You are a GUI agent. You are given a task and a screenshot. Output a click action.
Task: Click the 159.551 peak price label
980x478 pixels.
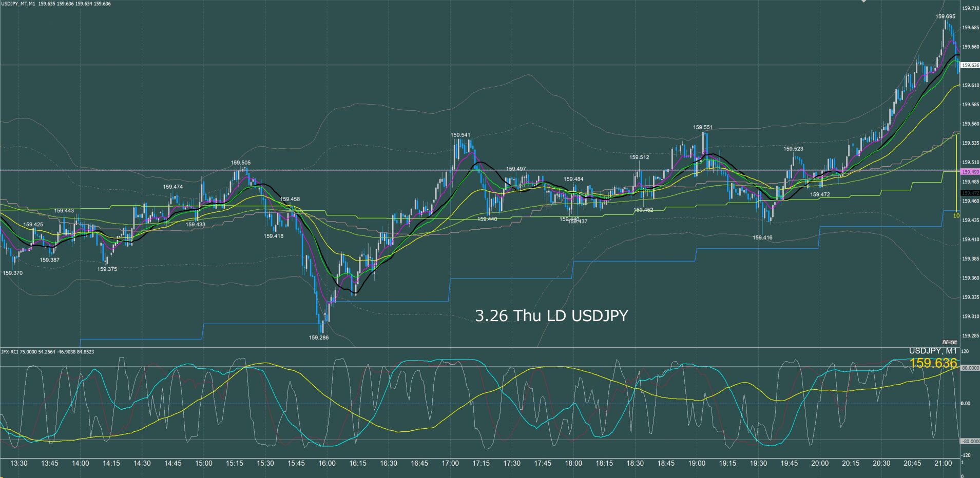[703, 127]
